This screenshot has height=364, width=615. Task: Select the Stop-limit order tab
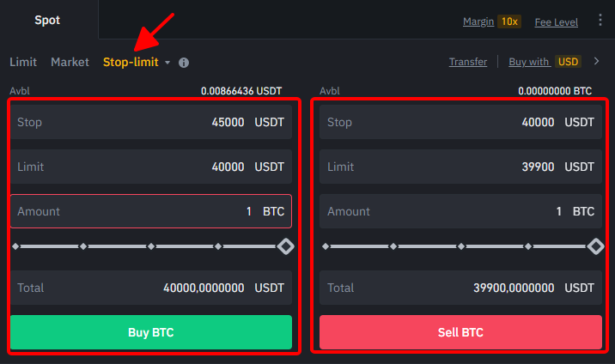[x=131, y=62]
